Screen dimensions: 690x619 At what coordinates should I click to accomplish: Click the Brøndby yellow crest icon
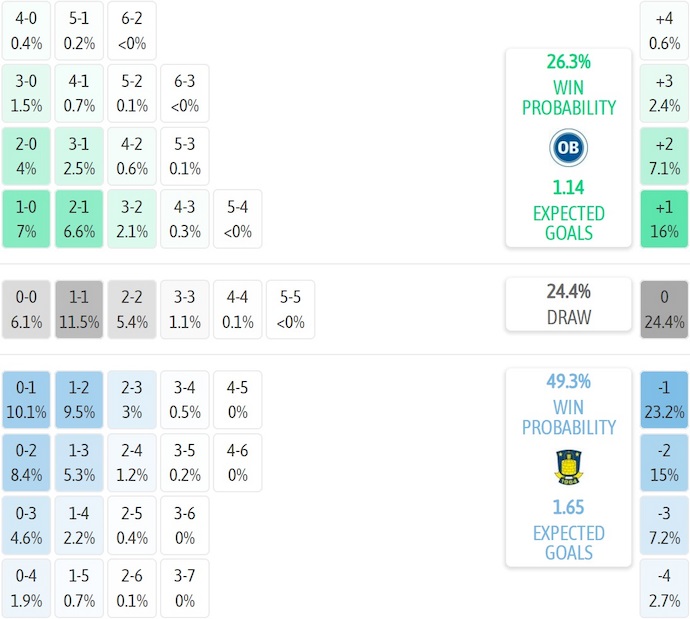coord(568,467)
